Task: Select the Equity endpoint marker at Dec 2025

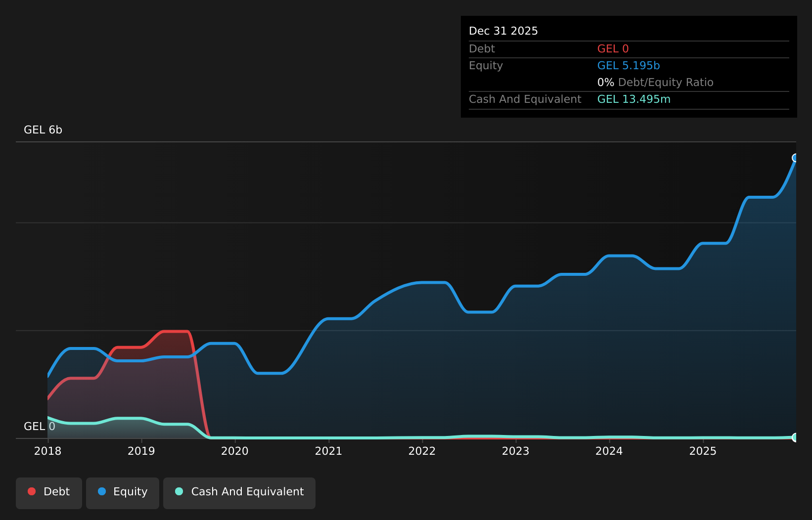Action: tap(796, 158)
